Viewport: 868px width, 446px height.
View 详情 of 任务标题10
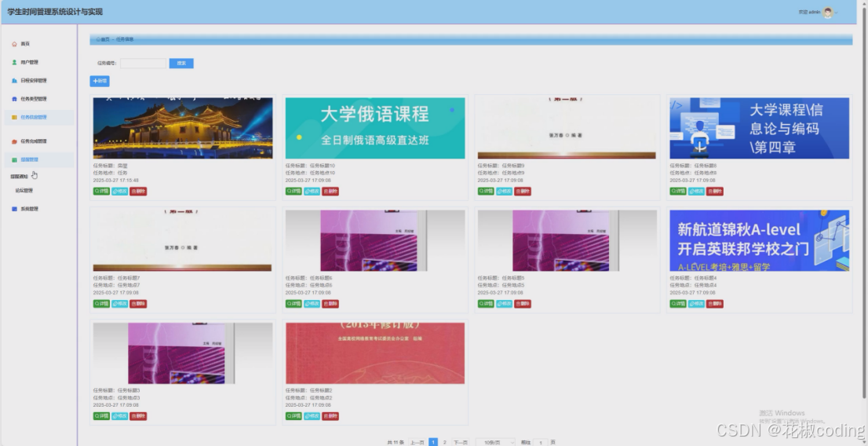click(294, 191)
